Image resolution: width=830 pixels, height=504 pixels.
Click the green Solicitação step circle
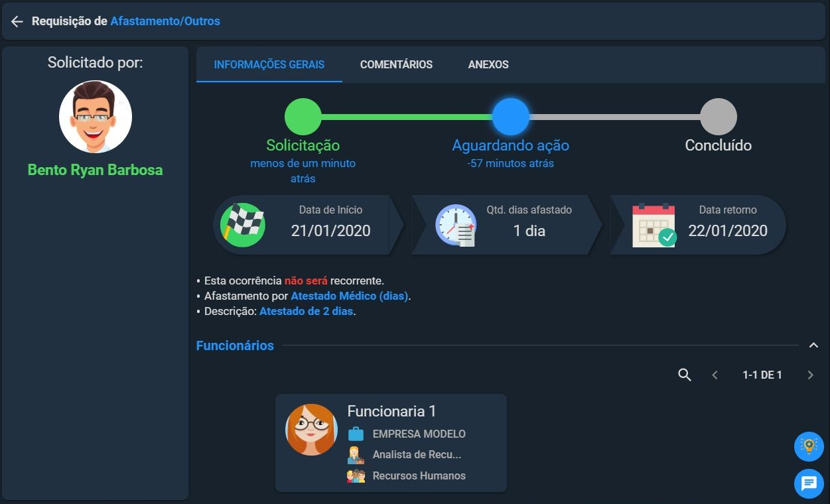(x=303, y=117)
